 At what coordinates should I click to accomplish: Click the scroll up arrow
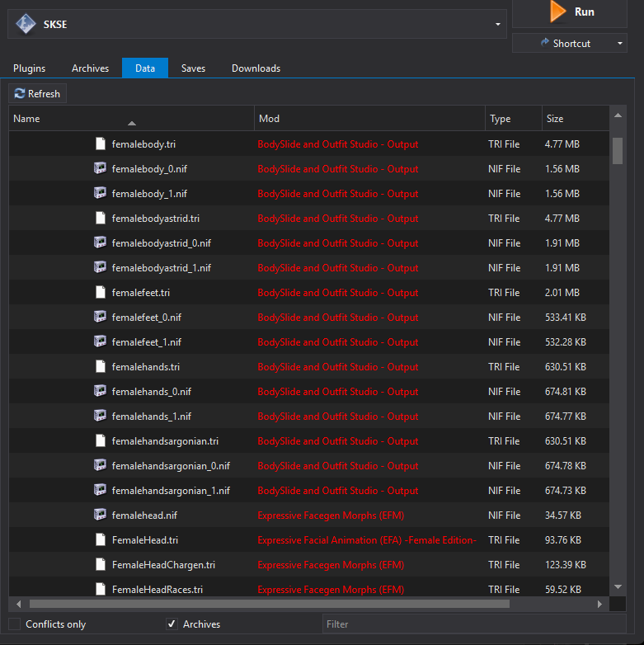618,115
